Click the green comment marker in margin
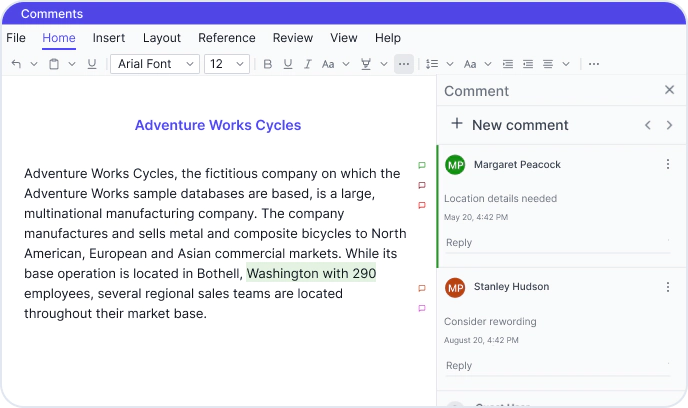The width and height of the screenshot is (688, 408). tap(422, 165)
